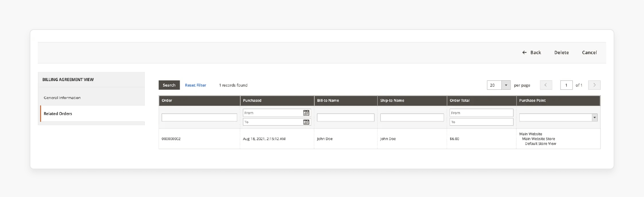Screen dimensions: 644x197
Task: Click the Search button
Action: [x=169, y=85]
